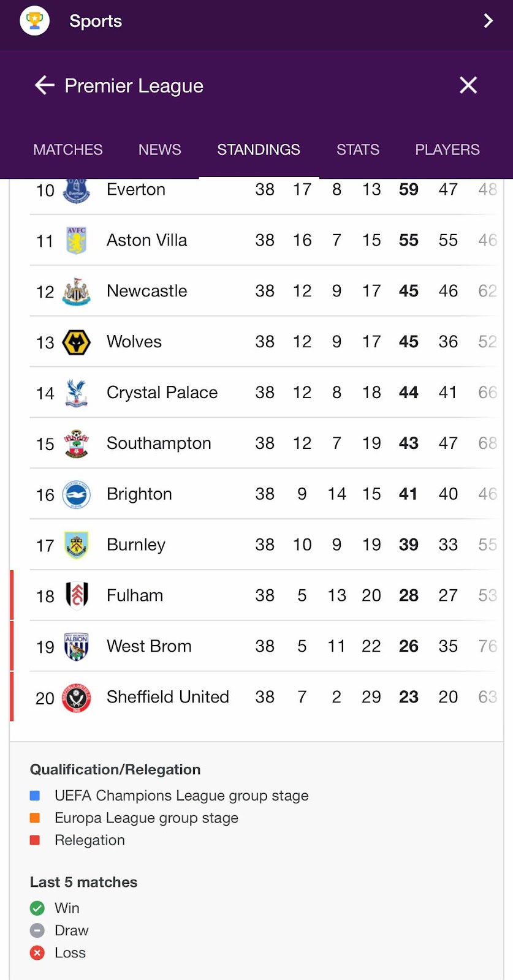Select the Brighton team name
The width and height of the screenshot is (513, 980).
click(139, 494)
